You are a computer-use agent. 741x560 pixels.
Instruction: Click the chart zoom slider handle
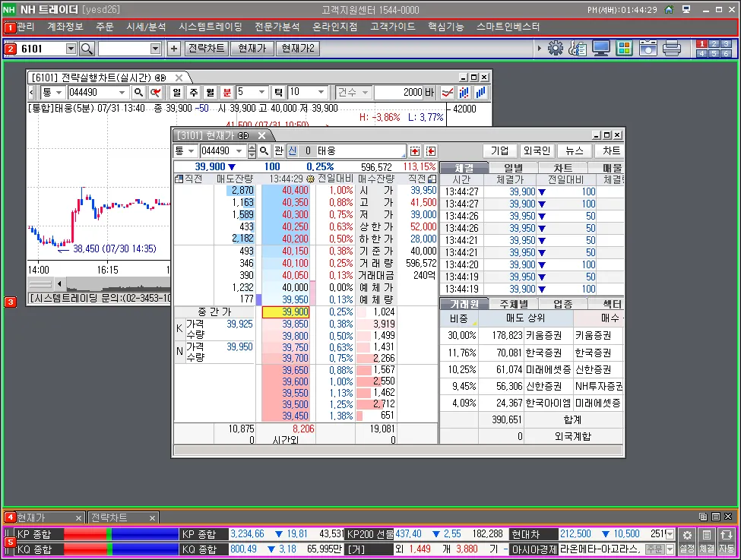40,284
